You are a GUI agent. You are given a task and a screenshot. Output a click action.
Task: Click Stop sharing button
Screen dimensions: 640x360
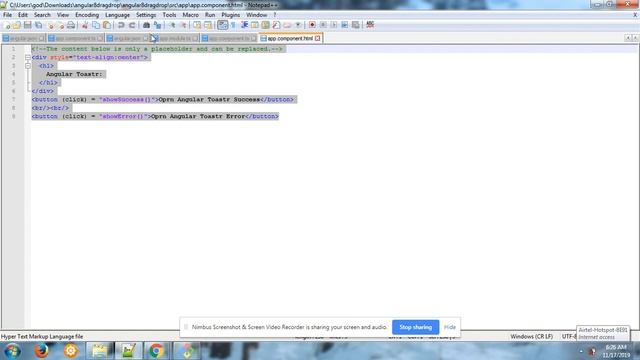click(416, 327)
